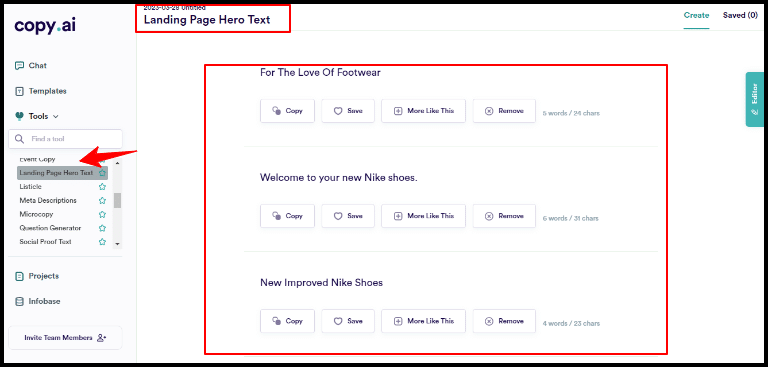768x367 pixels.
Task: Click the text "New Improved Nike Shoes"
Action: (321, 283)
